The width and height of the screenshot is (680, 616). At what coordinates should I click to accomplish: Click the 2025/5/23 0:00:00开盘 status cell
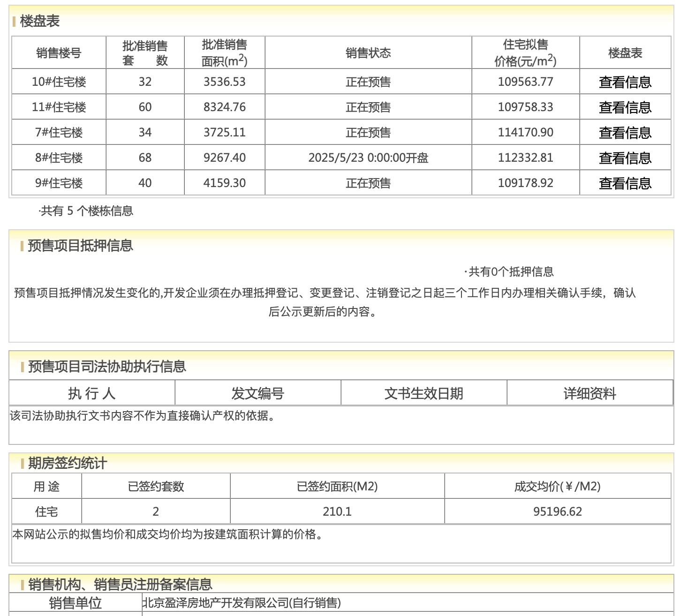tap(368, 158)
